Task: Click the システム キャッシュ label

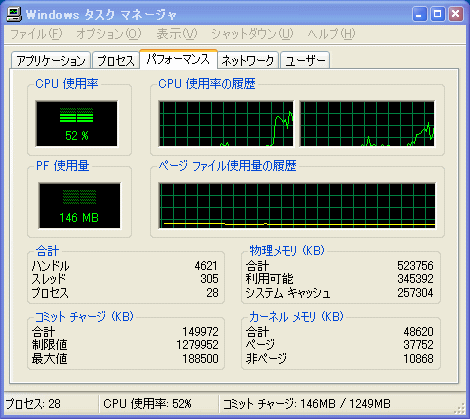Action: pyautogui.click(x=288, y=293)
